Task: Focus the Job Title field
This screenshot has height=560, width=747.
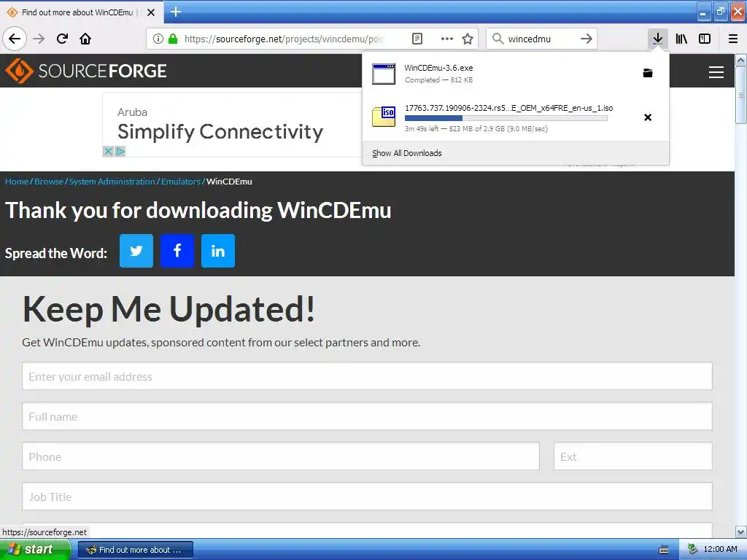Action: click(368, 496)
